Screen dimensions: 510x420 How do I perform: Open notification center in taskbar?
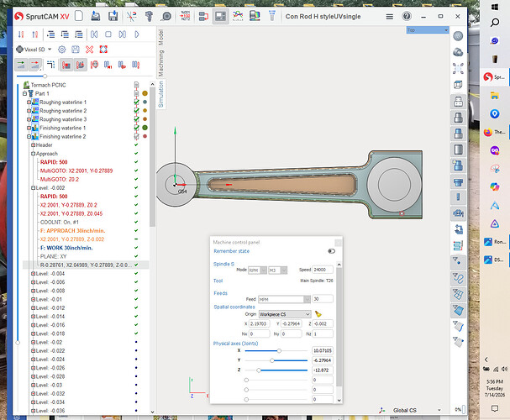(x=495, y=408)
